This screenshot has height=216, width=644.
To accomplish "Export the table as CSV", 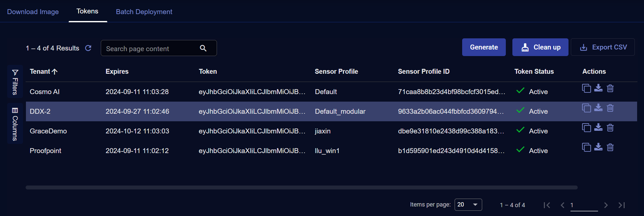I will tap(603, 47).
